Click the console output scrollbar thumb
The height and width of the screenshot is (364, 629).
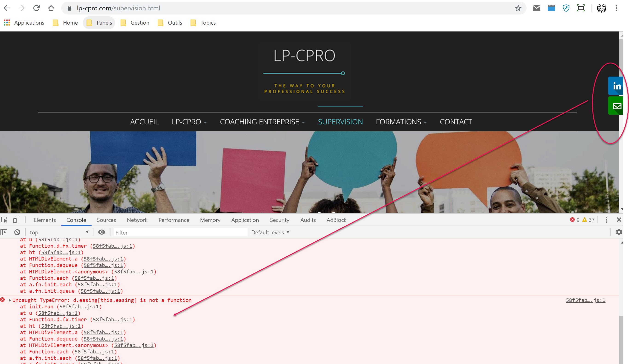621,339
